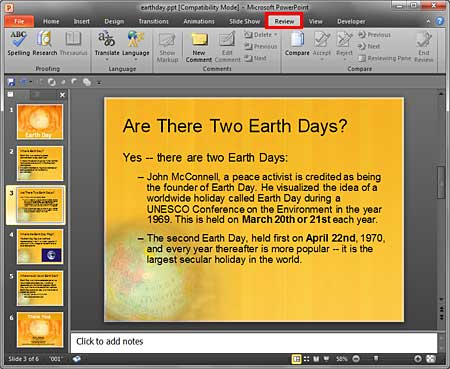The image size is (450, 369).
Task: Adjust the zoom slider handle
Action: [x=376, y=359]
